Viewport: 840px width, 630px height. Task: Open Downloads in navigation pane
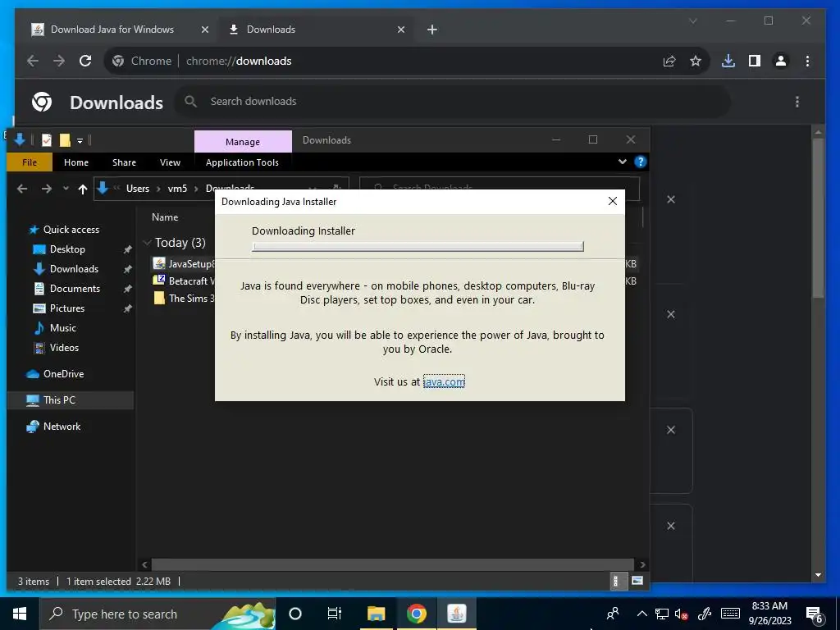click(73, 269)
